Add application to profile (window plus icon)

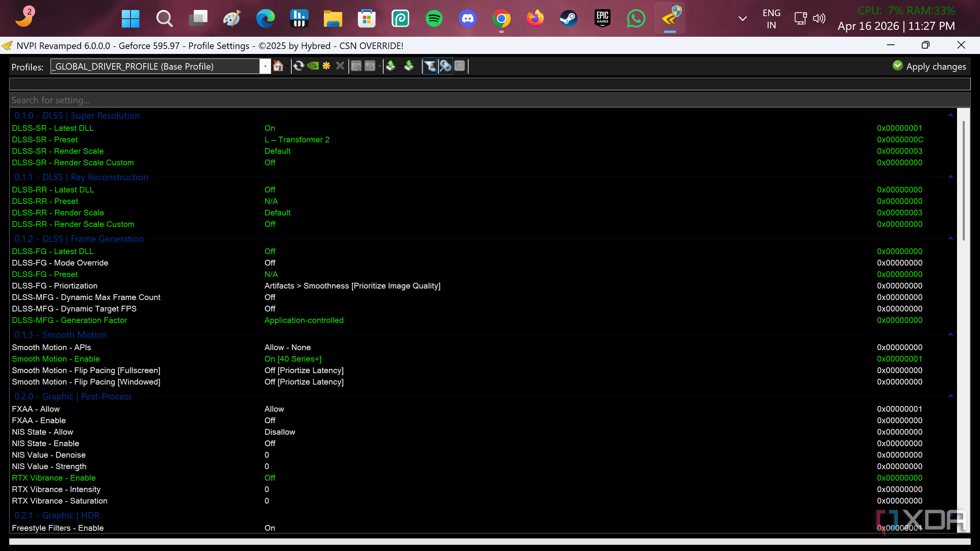(356, 66)
